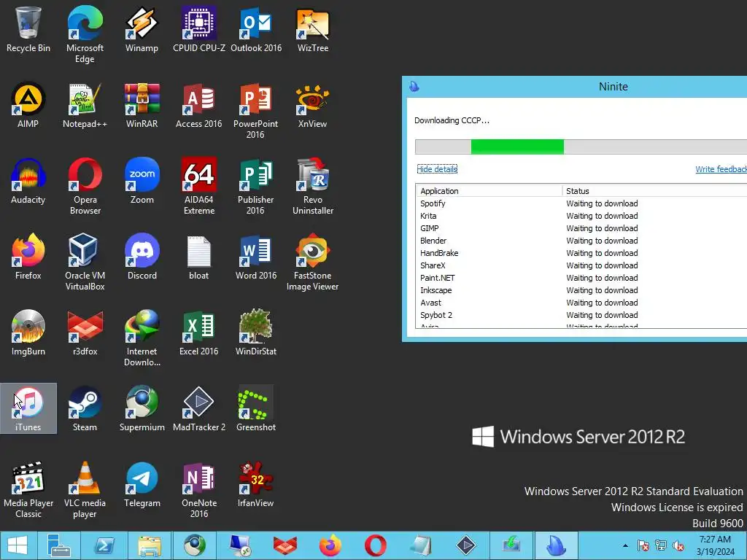Select the Winamp desktop shortcut
747x560 pixels.
click(142, 29)
